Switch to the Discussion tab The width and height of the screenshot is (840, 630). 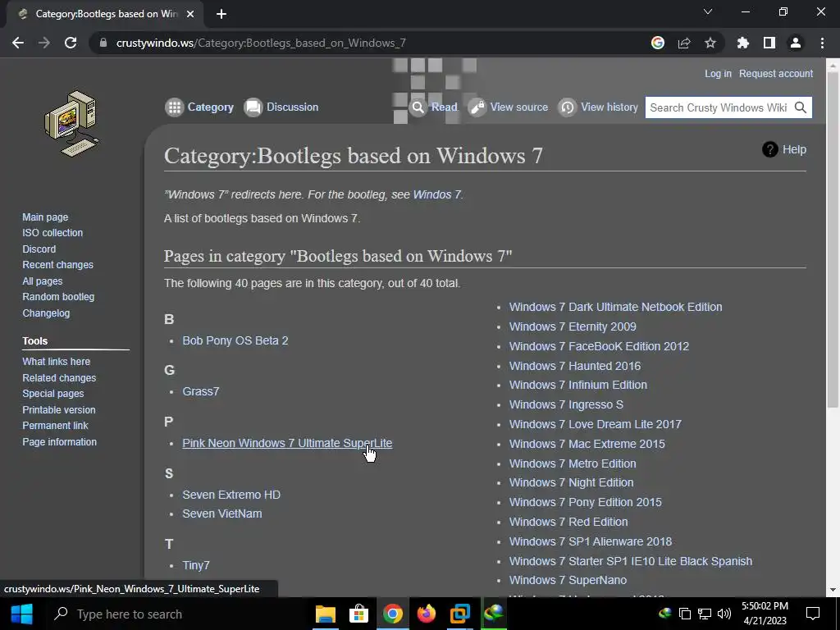(x=293, y=107)
